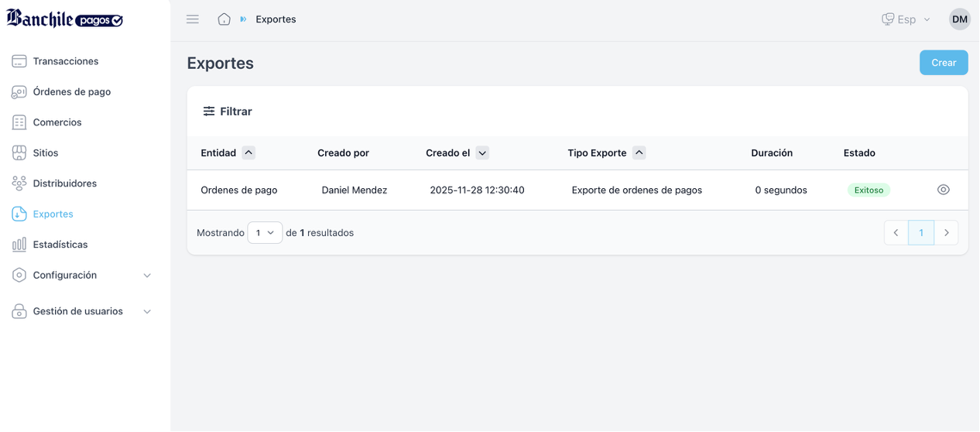This screenshot has height=432, width=980.
Task: Click the Crear button
Action: click(x=944, y=63)
